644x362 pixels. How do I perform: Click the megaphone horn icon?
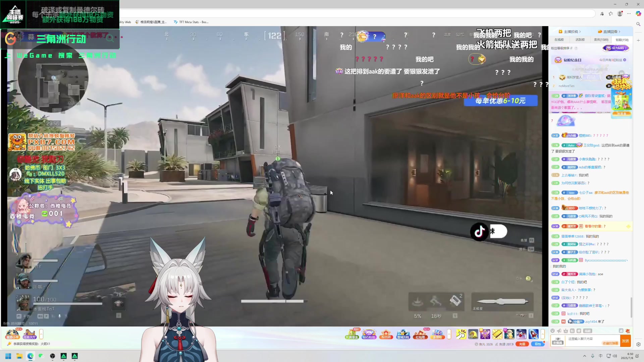tap(559, 331)
